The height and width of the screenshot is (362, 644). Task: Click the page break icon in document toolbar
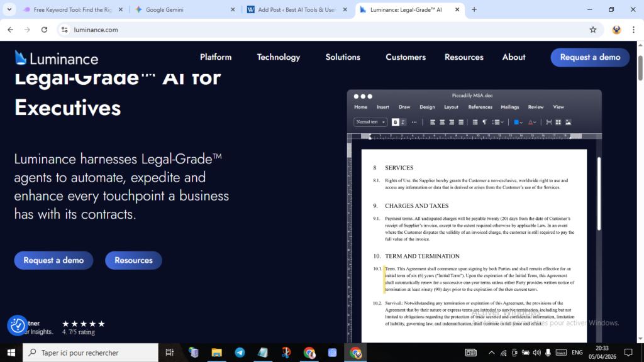(x=548, y=122)
